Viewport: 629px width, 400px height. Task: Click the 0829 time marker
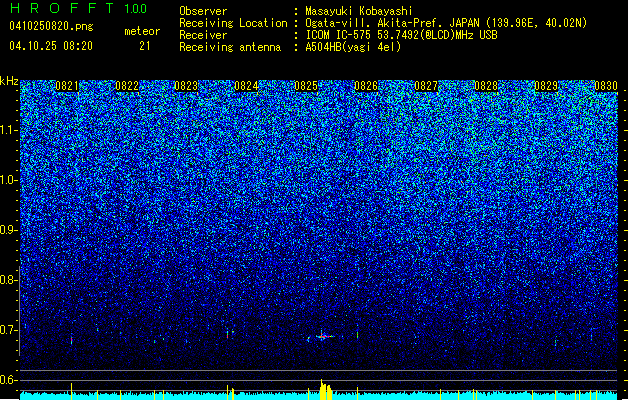tap(546, 86)
